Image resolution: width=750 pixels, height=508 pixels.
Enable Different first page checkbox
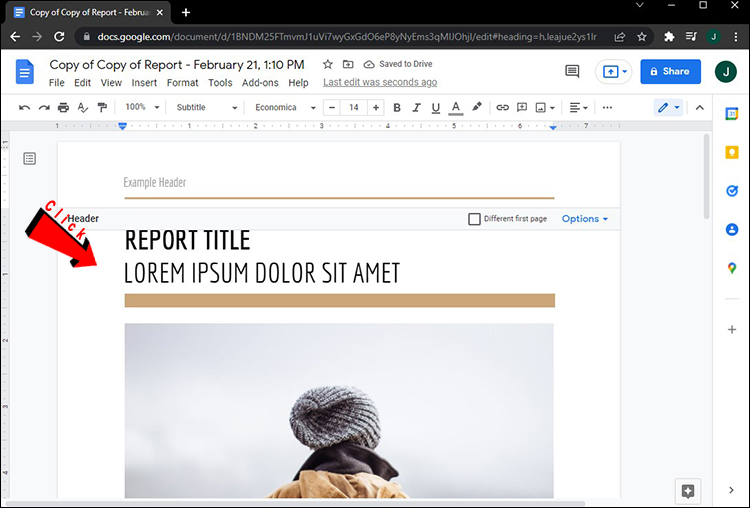click(x=475, y=219)
